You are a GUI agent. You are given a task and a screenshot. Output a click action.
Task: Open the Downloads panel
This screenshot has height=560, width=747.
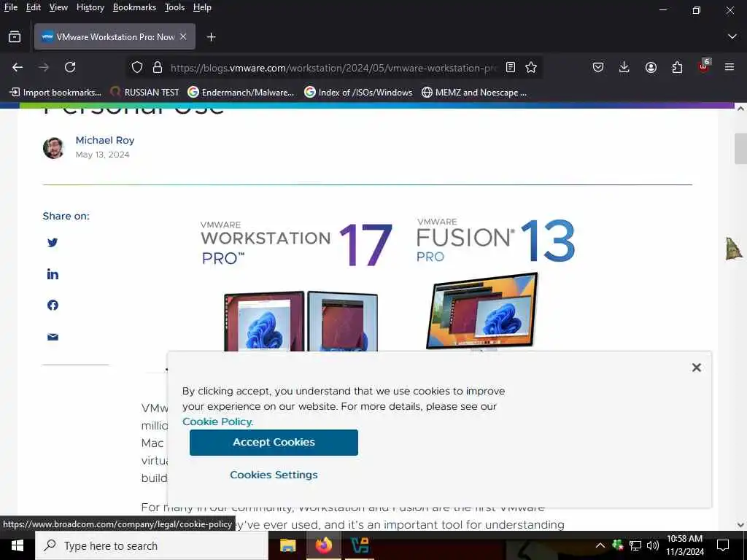point(624,67)
